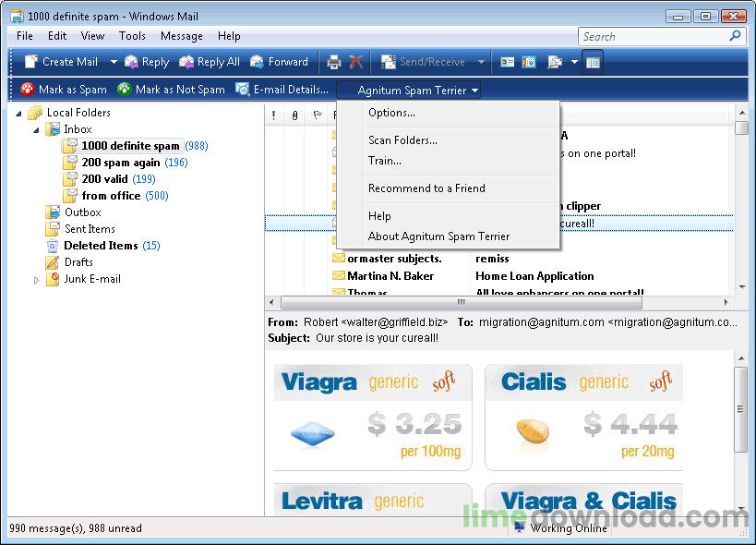
Task: Open the Find dropdown arrow
Action: [574, 62]
